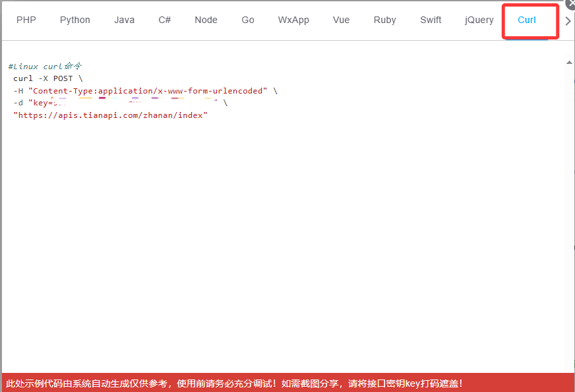Click the "curl -X POST \" line
This screenshot has height=392, width=575.
click(x=47, y=78)
